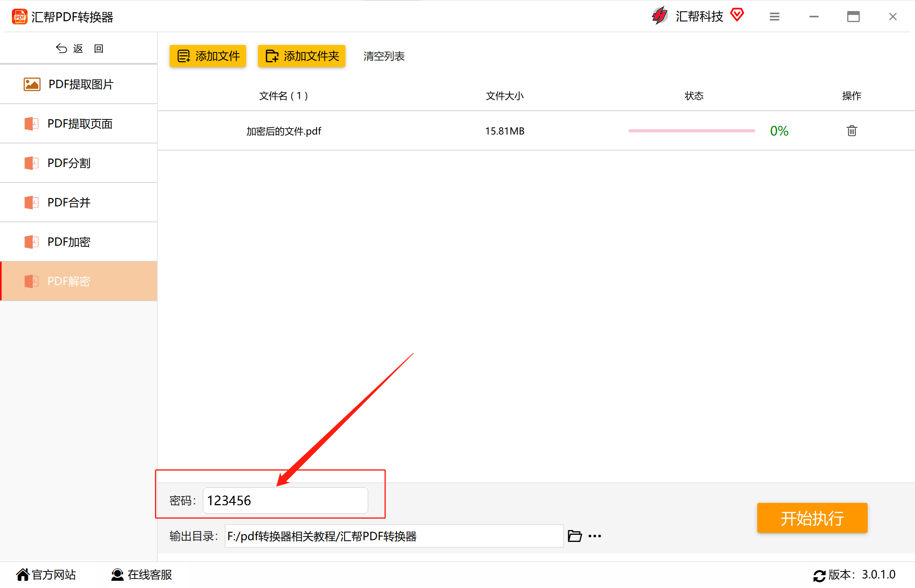This screenshot has width=915, height=588.
Task: Click the 汇帮科技 brand text
Action: point(699,16)
